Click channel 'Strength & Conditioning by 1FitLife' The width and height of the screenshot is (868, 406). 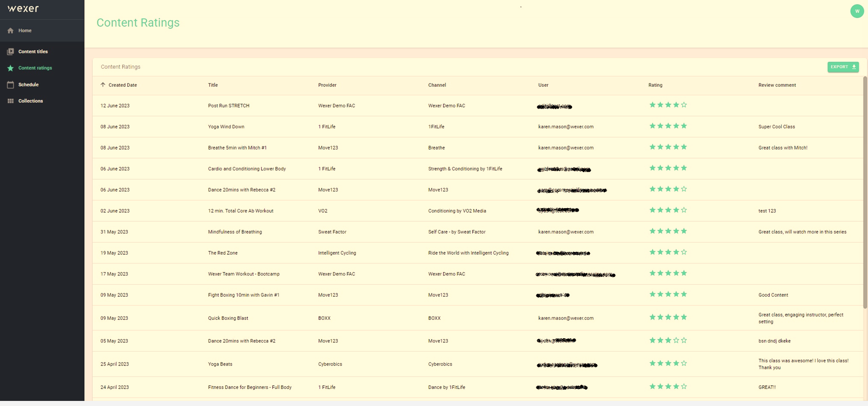point(465,169)
